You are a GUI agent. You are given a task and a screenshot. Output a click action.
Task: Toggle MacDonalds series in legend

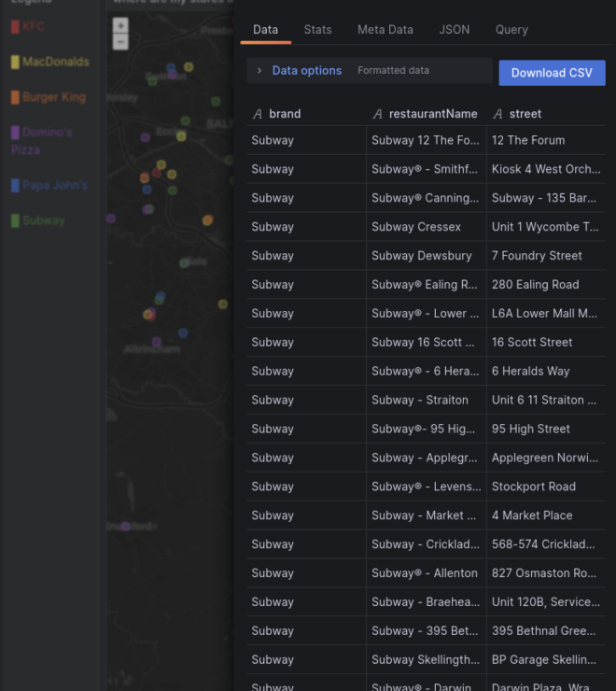coord(56,62)
